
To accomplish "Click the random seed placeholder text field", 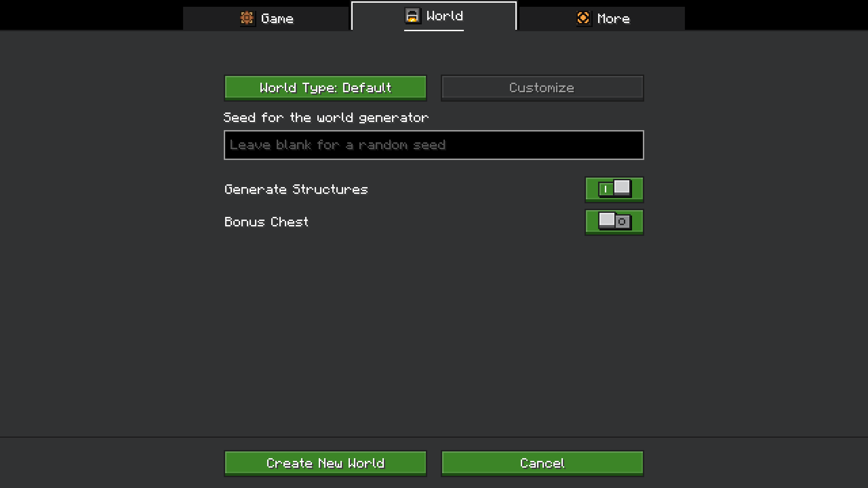I will (434, 145).
